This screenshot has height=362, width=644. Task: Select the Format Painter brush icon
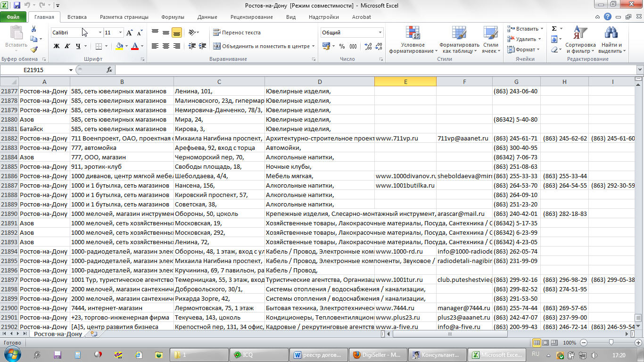pyautogui.click(x=33, y=49)
